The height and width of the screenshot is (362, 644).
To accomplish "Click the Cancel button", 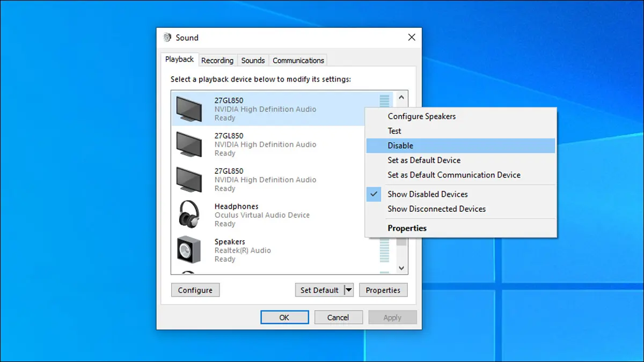I will 339,317.
